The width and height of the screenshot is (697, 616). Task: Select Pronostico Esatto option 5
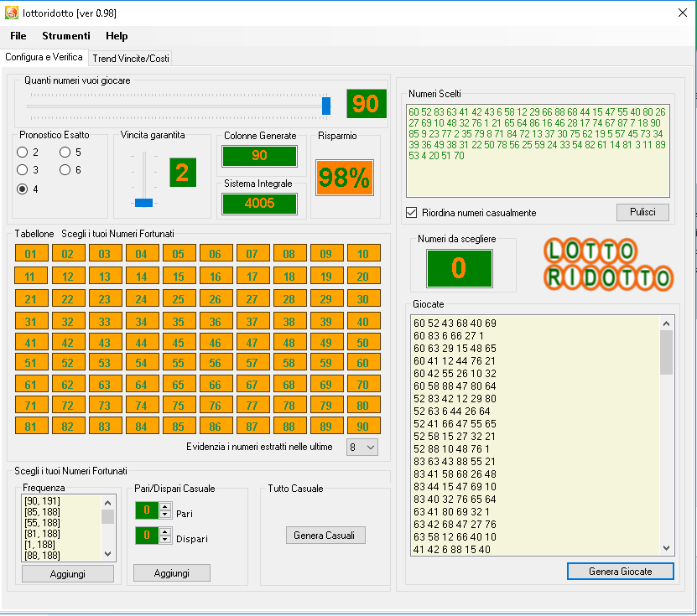coord(70,153)
